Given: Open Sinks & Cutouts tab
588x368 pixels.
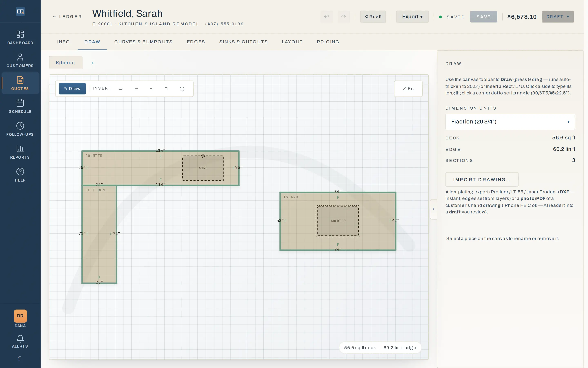Looking at the screenshot, I should pos(243,42).
